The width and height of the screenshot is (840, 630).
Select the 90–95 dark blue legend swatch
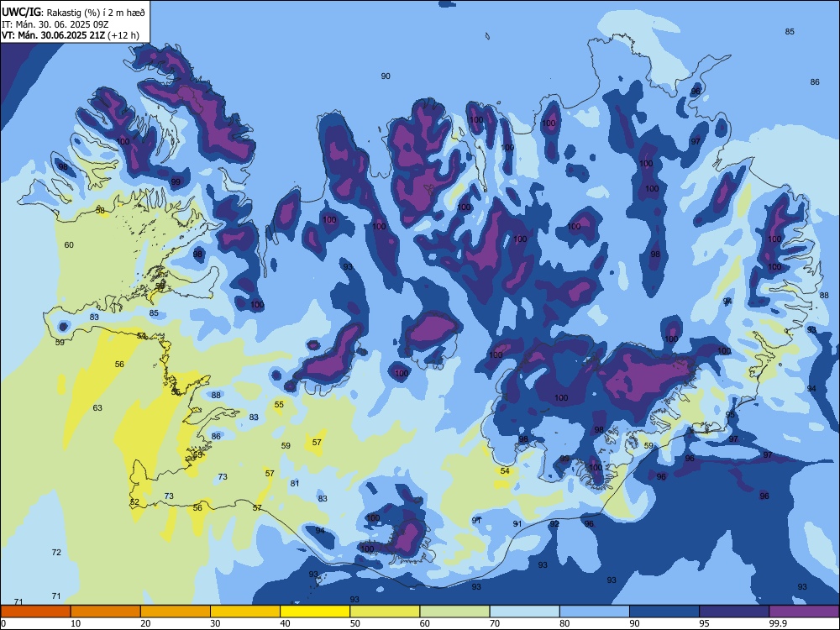664,612
